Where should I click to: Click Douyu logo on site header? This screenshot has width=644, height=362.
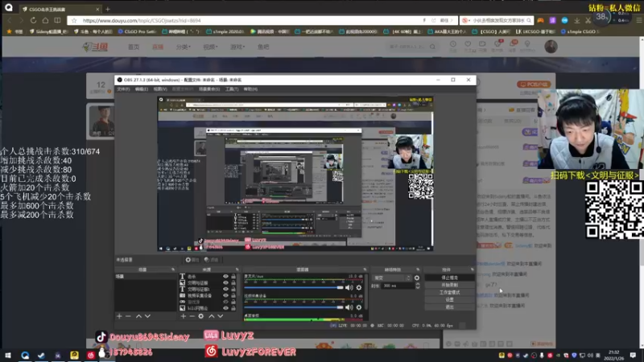95,47
